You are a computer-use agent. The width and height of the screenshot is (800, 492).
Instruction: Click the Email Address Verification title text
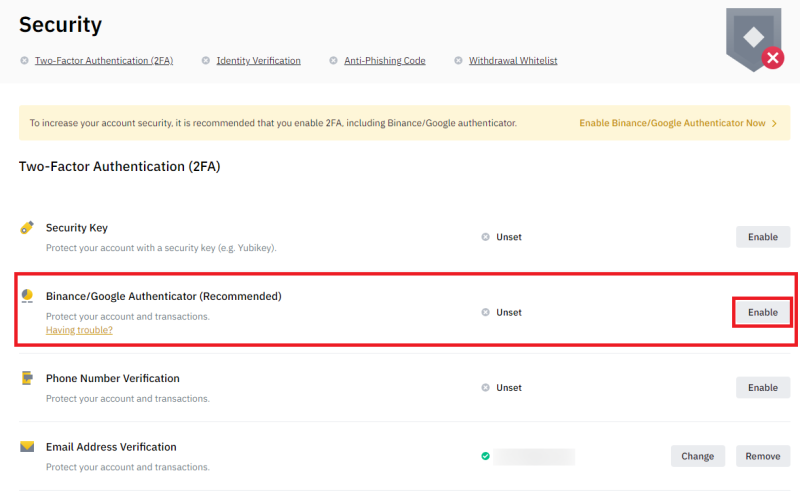pyautogui.click(x=111, y=447)
